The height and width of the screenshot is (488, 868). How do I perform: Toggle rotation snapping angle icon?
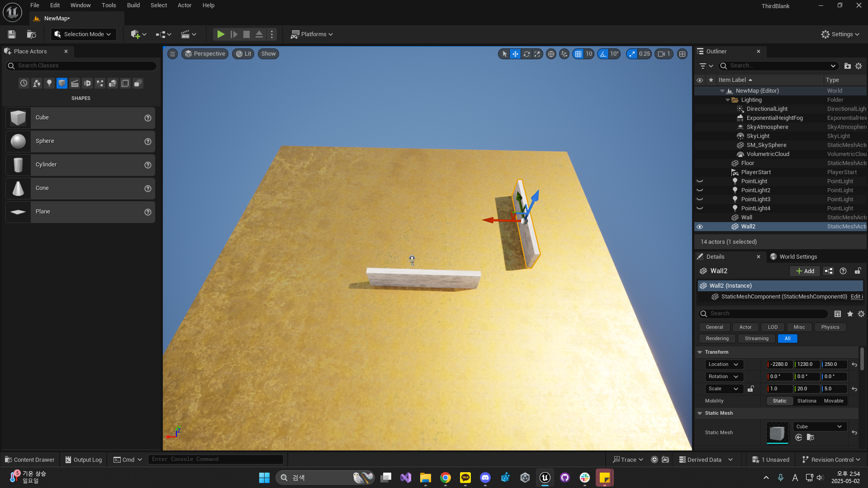click(x=603, y=54)
